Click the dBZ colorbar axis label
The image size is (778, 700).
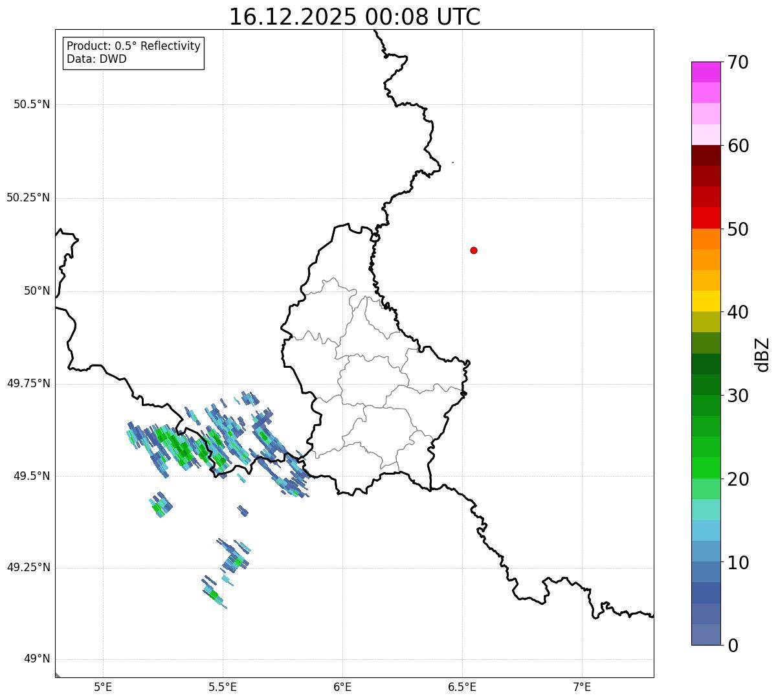(x=762, y=354)
